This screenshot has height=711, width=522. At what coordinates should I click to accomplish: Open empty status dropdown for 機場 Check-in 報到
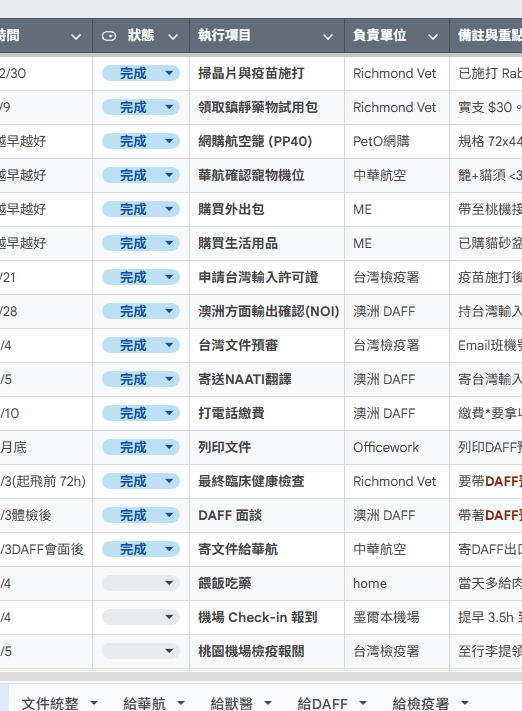(x=141, y=617)
